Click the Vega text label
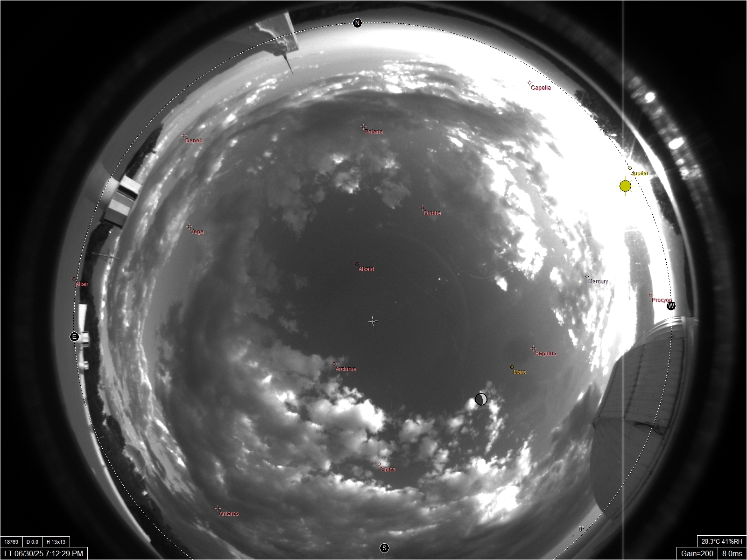The width and height of the screenshot is (747, 560). (197, 232)
